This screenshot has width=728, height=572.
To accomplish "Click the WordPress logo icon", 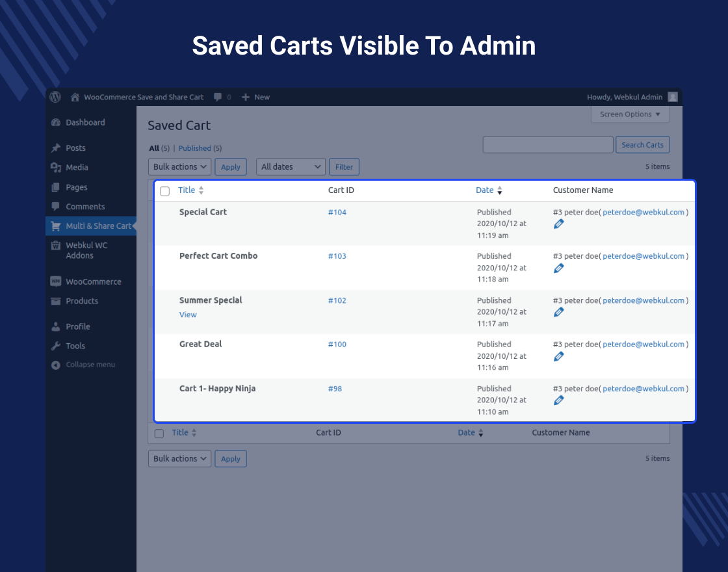I will 55,97.
